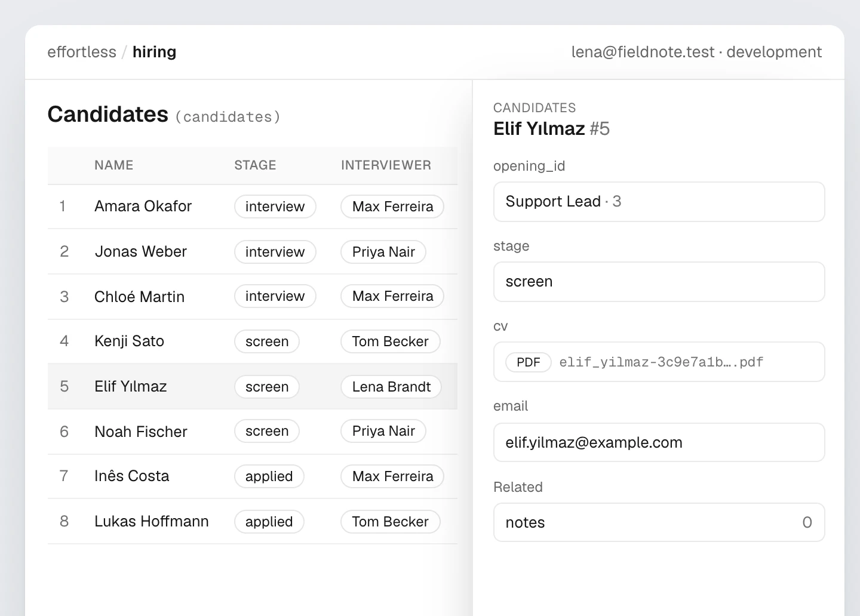The width and height of the screenshot is (860, 616).
Task: Open interviewer Lena Brandt chip
Action: (391, 387)
